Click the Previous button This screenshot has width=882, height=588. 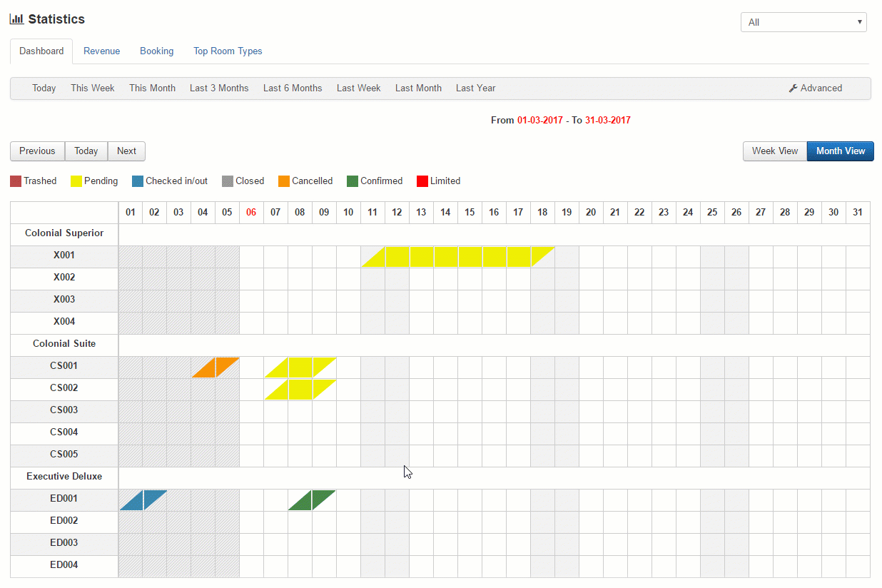click(x=37, y=151)
